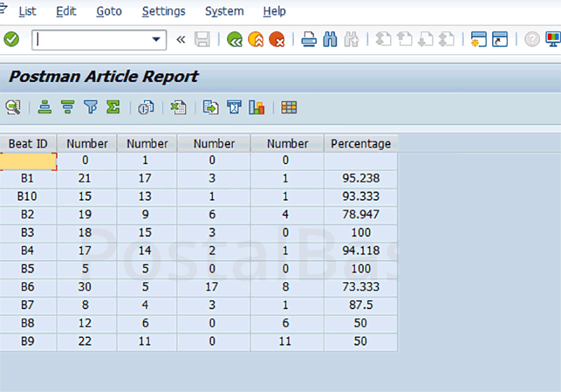
Task: Click the Print icon in toolbar
Action: [309, 40]
